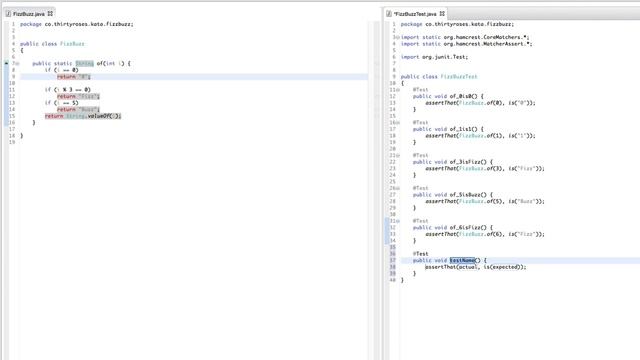
Task: Click the 'public void of_6isFizz()' method signature
Action: 453,227
